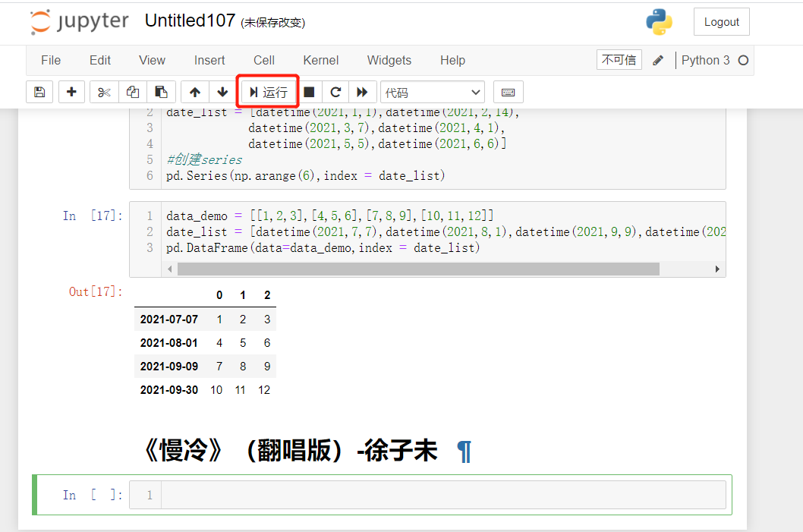This screenshot has width=803, height=532.
Task: Insert a cell below with plus icon
Action: (x=71, y=92)
